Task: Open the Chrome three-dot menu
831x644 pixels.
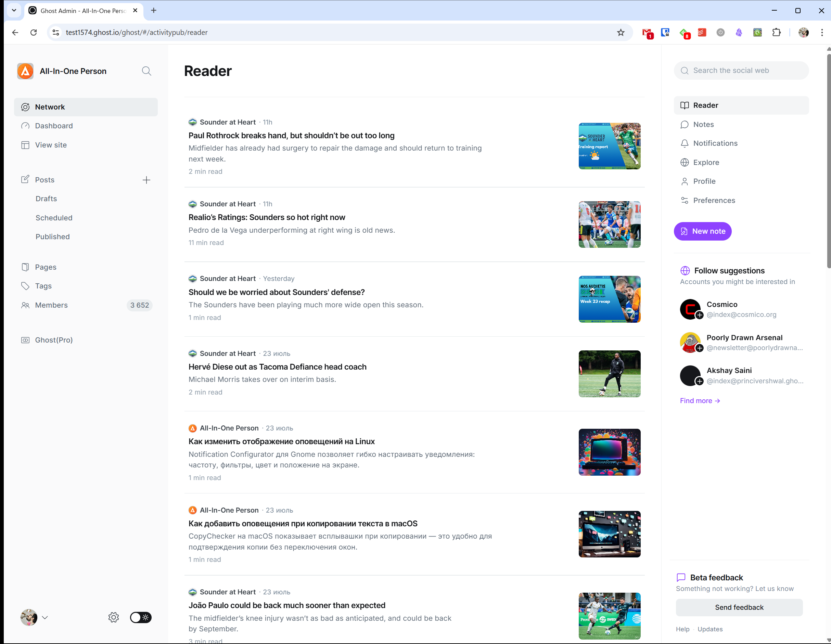Action: [822, 32]
